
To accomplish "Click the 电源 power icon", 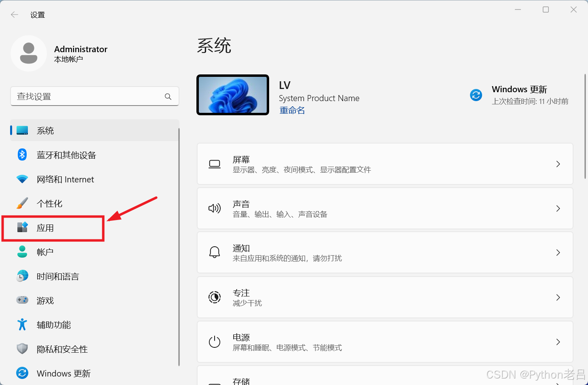I will coord(215,342).
